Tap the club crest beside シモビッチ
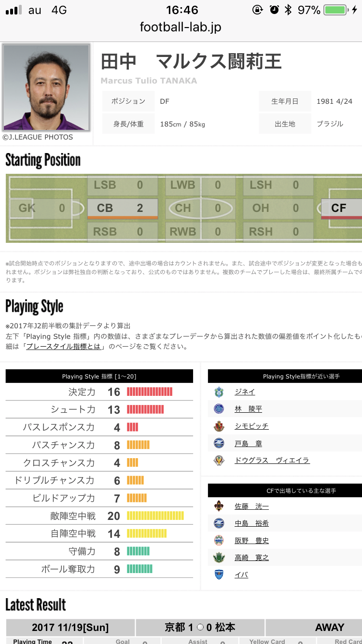 (219, 426)
